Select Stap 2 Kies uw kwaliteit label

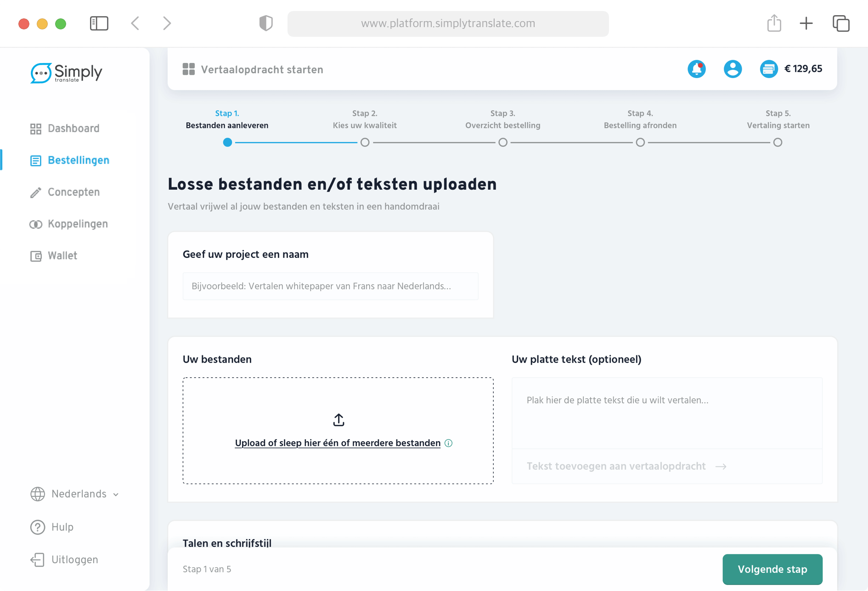point(365,119)
